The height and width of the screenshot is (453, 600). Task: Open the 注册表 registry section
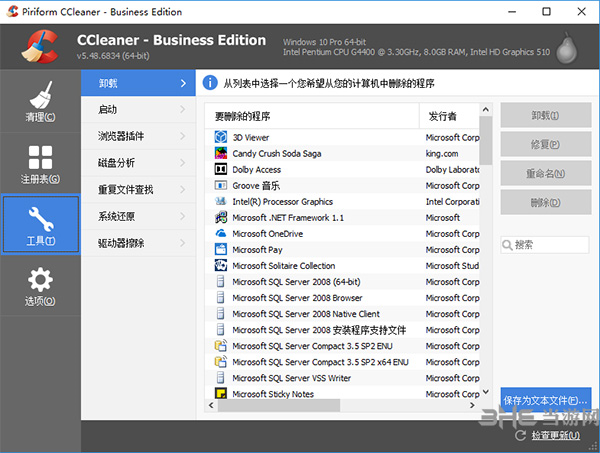(40, 164)
